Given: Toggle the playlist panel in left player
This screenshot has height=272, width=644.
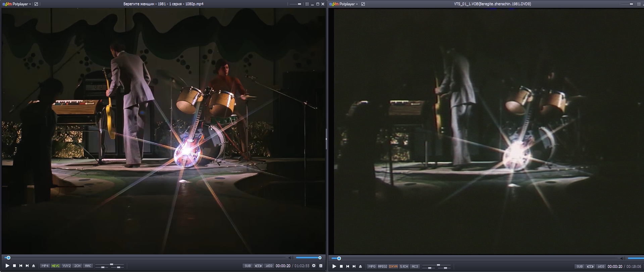Looking at the screenshot, I should pos(321,266).
